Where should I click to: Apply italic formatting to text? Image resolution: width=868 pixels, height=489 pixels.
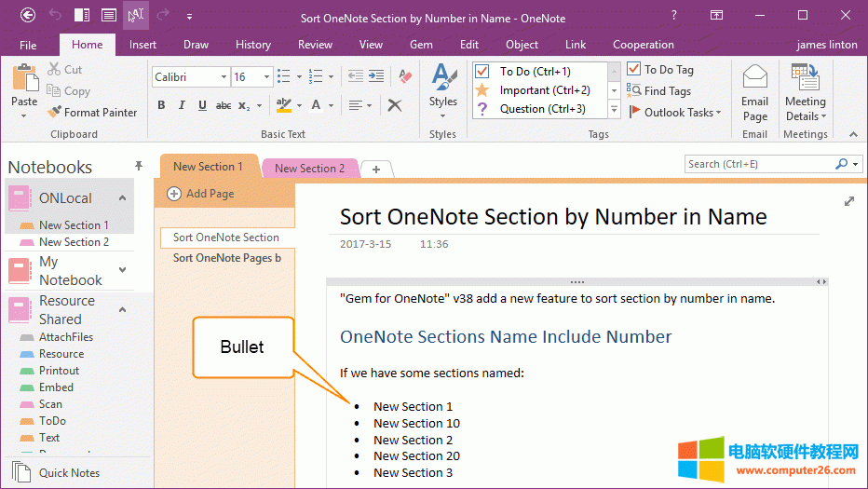pyautogui.click(x=181, y=105)
